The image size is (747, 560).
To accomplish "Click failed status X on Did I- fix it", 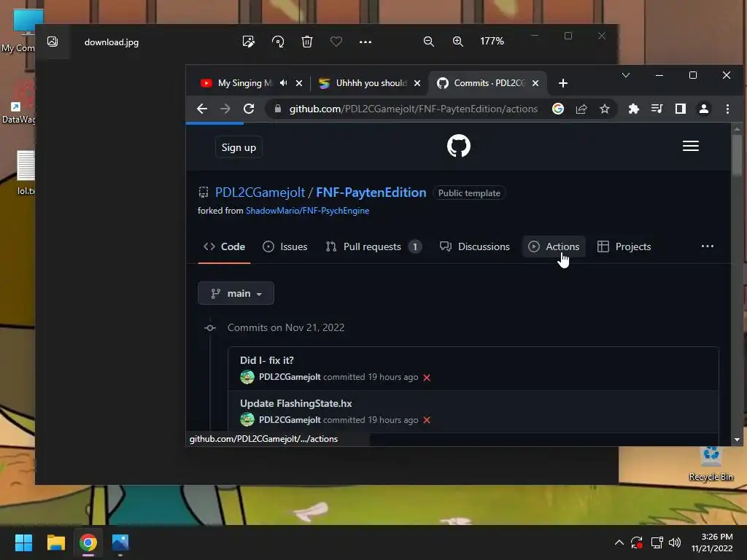I will (x=427, y=378).
